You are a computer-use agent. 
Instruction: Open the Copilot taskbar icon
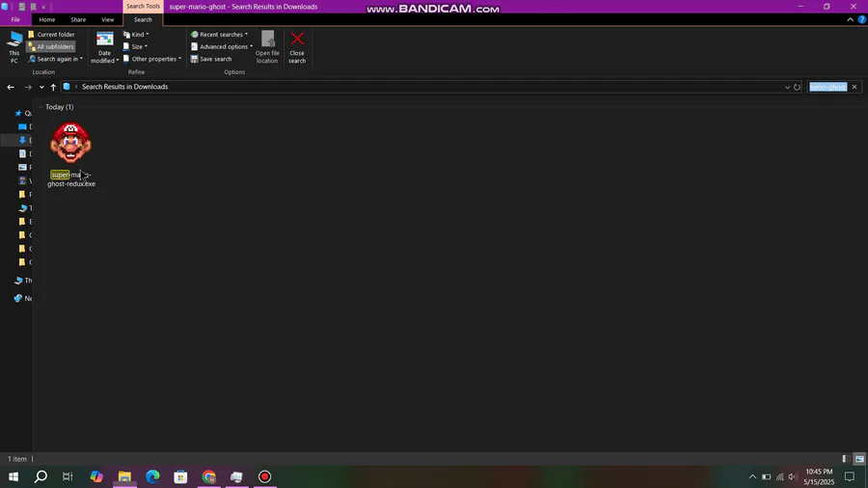[x=96, y=476]
